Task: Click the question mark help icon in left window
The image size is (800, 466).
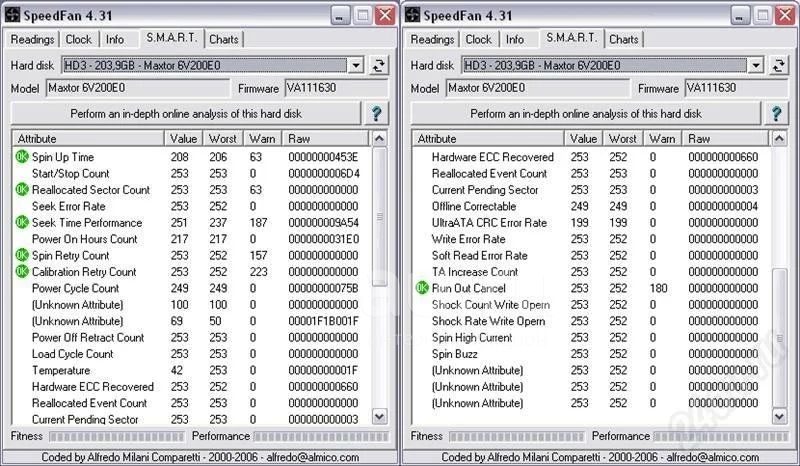Action: coord(377,113)
